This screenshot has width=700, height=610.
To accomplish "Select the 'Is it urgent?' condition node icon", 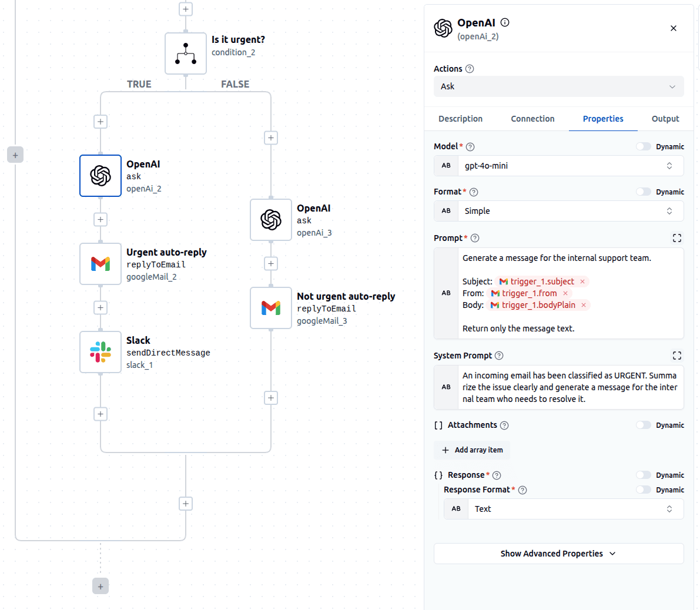I will [186, 53].
